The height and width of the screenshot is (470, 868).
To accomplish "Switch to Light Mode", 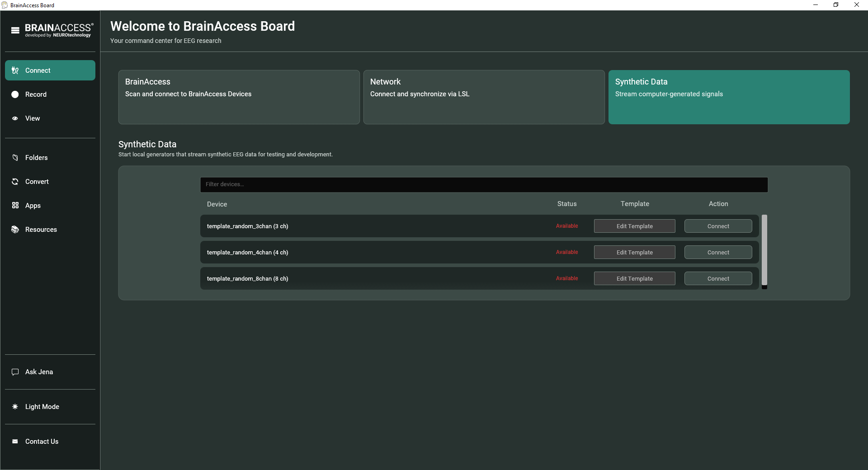I will click(50, 407).
